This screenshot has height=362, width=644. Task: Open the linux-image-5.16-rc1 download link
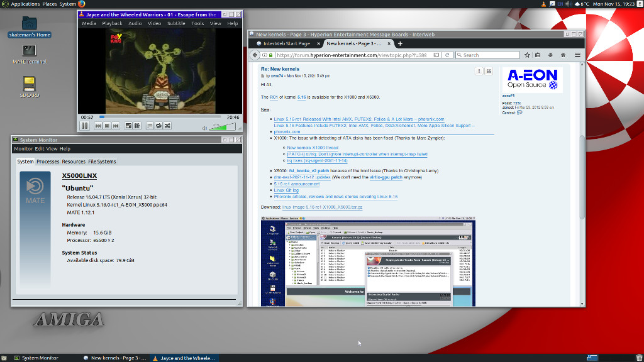323,207
